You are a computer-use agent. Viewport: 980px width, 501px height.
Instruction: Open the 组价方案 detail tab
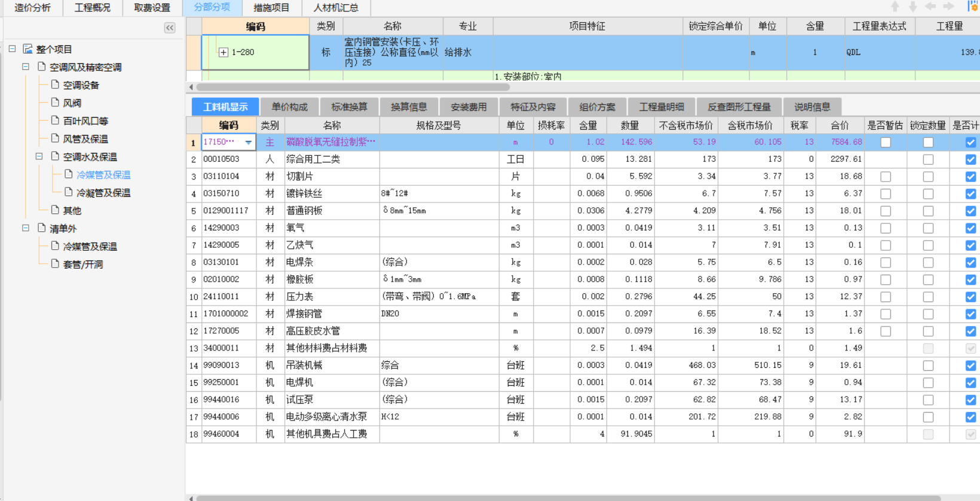[597, 107]
